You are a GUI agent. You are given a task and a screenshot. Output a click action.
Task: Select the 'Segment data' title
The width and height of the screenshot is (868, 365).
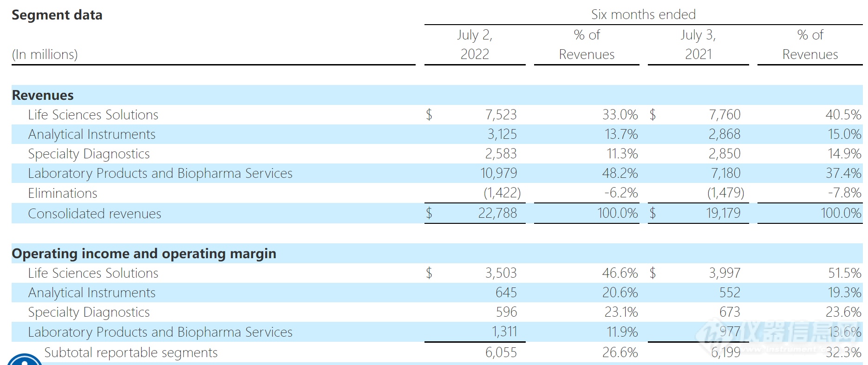pyautogui.click(x=57, y=15)
